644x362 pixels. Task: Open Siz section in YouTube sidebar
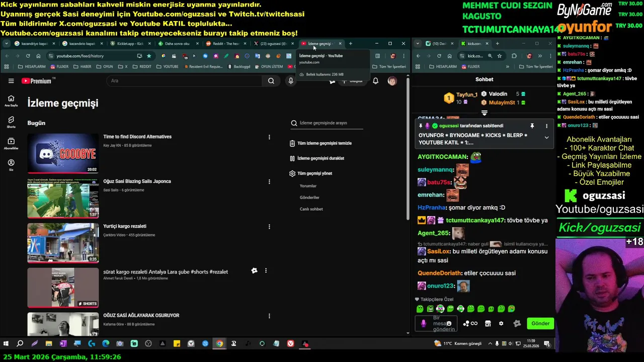11,165
